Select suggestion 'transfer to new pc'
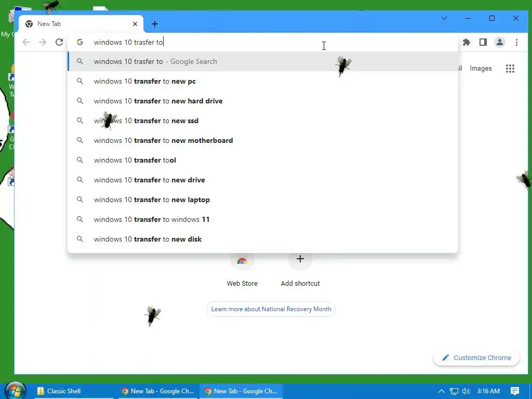This screenshot has height=399, width=532. (x=263, y=81)
